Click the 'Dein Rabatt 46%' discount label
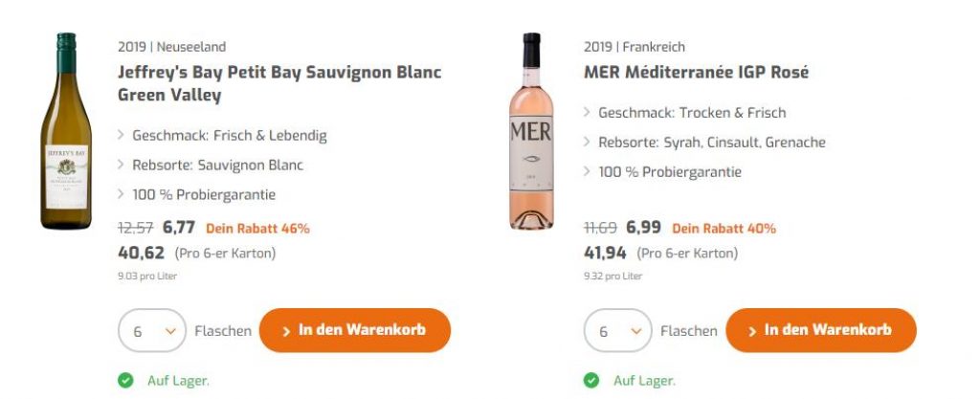Image resolution: width=980 pixels, height=399 pixels. click(257, 229)
